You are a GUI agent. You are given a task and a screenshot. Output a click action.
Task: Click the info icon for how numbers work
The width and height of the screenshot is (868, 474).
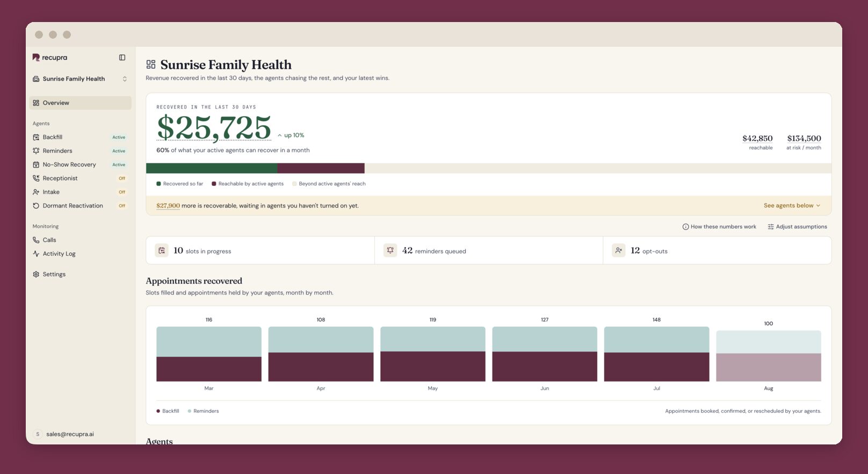(x=685, y=227)
